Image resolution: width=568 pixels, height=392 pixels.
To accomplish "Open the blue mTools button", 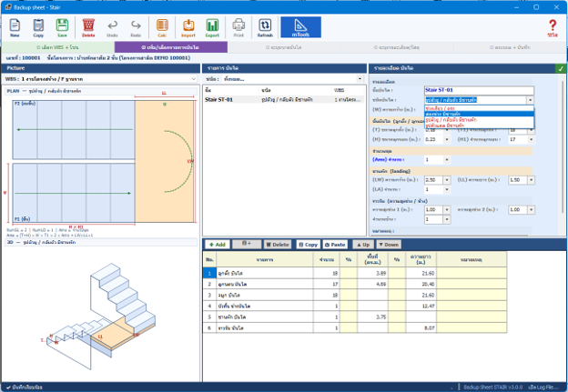I will (x=300, y=27).
